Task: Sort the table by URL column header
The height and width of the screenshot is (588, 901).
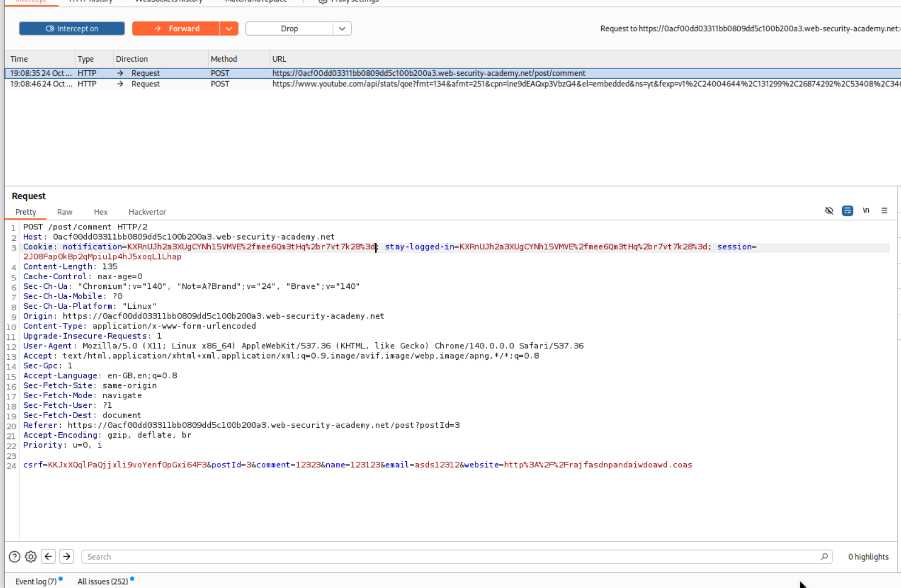Action: pos(279,59)
